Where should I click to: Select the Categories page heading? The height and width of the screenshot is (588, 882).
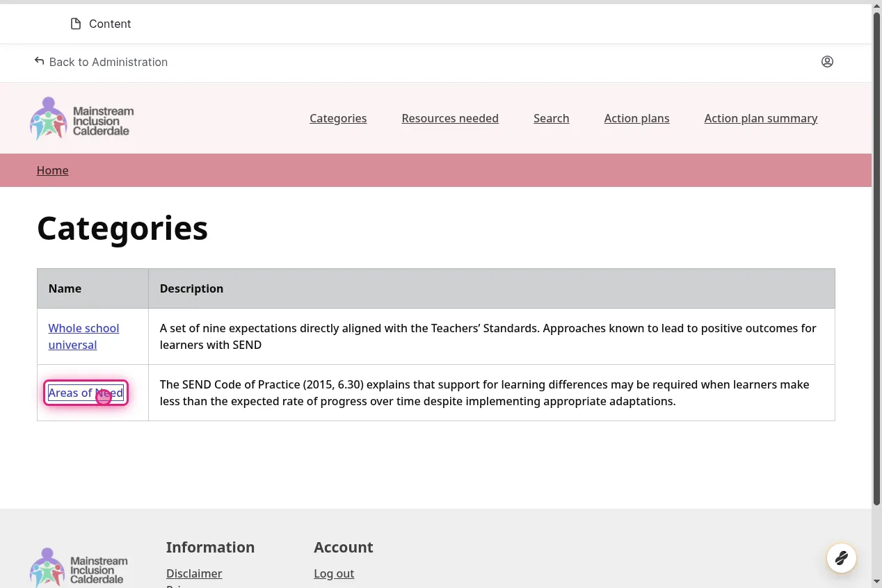[x=122, y=228]
